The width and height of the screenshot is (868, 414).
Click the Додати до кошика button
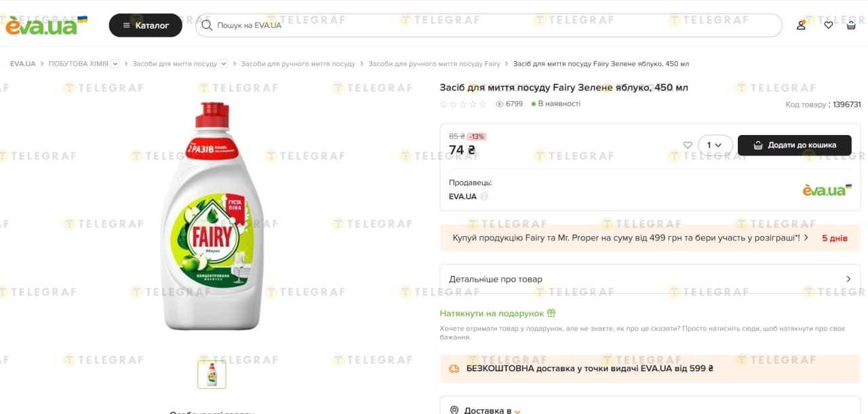[794, 145]
